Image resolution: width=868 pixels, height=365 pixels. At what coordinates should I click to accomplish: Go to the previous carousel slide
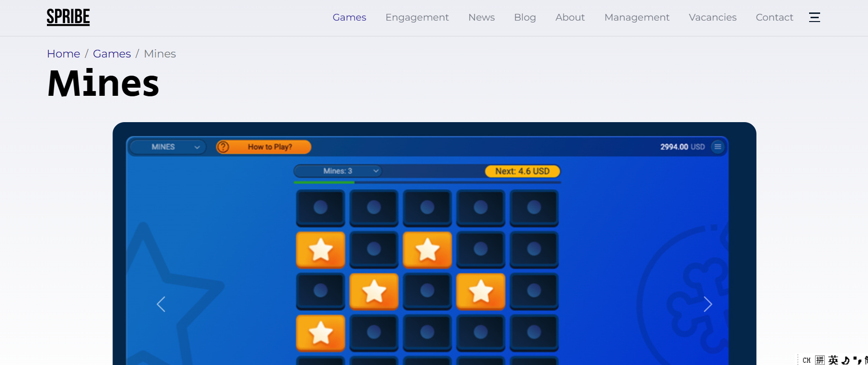click(161, 304)
